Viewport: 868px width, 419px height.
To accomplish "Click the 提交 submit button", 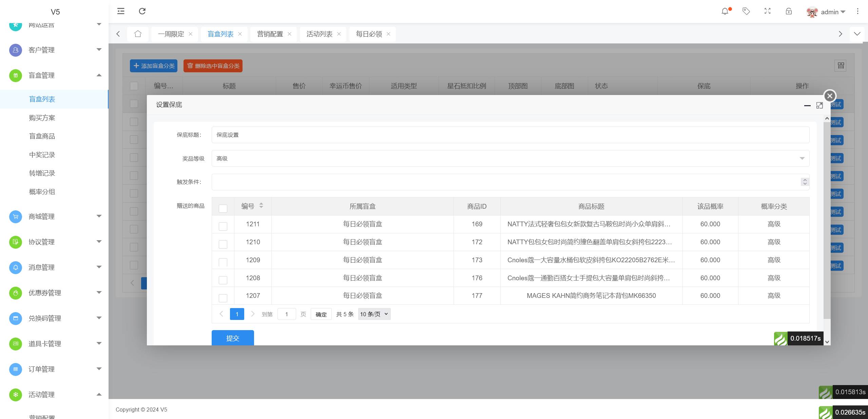I will 232,338.
